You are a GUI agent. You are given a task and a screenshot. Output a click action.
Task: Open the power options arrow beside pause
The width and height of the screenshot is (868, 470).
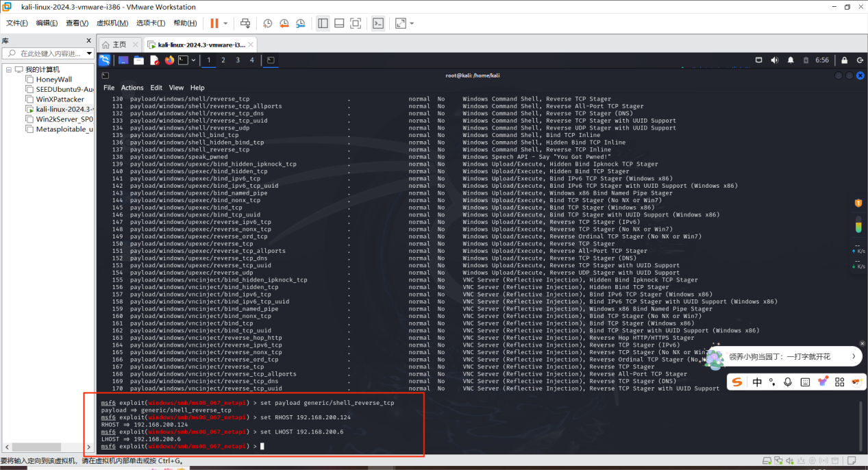225,23
